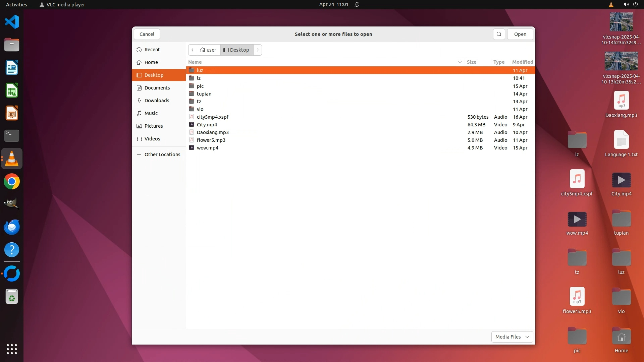644x362 pixels.
Task: Expand Other Locations in sidebar
Action: pos(162,155)
